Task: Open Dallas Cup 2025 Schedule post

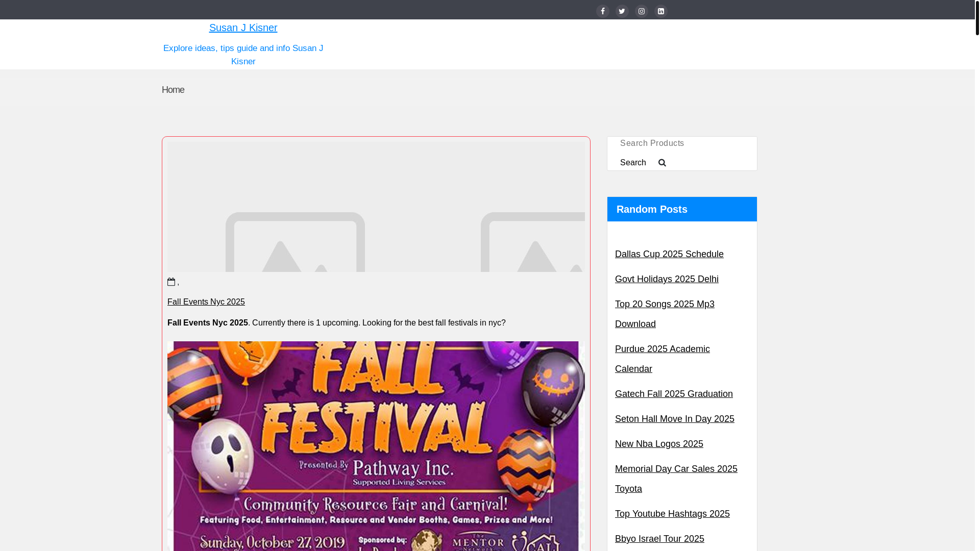Action: tap(669, 254)
